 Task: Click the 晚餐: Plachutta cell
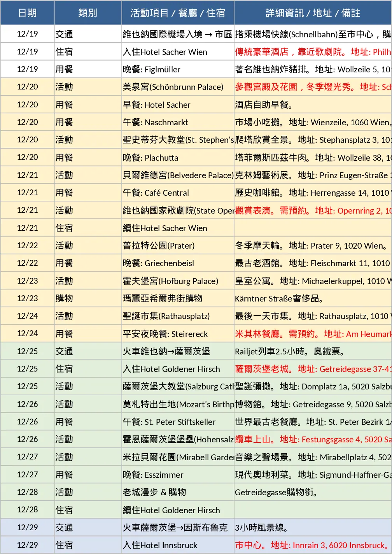178,158
